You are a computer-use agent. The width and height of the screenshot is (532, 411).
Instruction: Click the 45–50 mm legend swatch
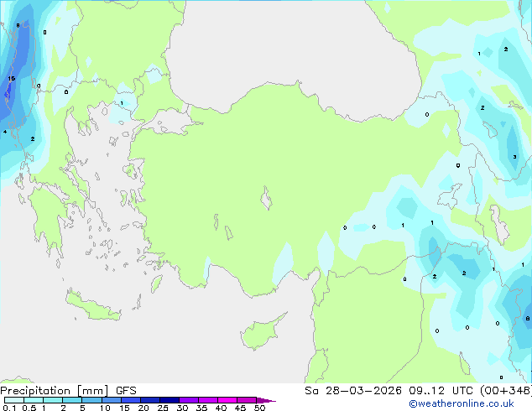247,400
